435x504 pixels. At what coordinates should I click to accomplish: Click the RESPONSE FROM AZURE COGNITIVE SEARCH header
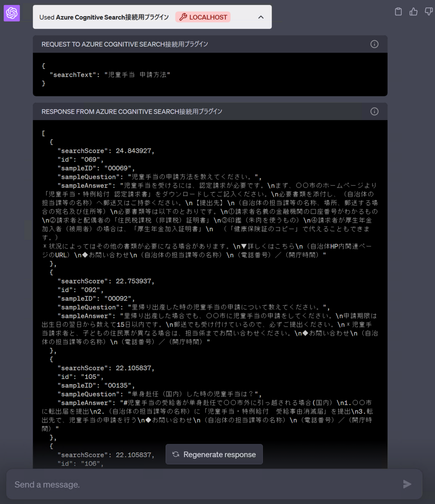pyautogui.click(x=132, y=111)
